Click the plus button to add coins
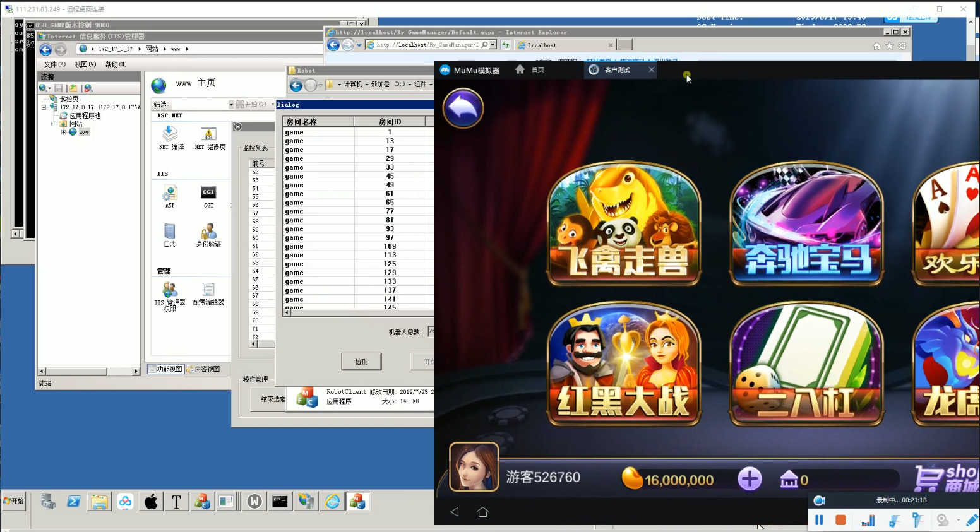The width and height of the screenshot is (980, 532). point(750,479)
